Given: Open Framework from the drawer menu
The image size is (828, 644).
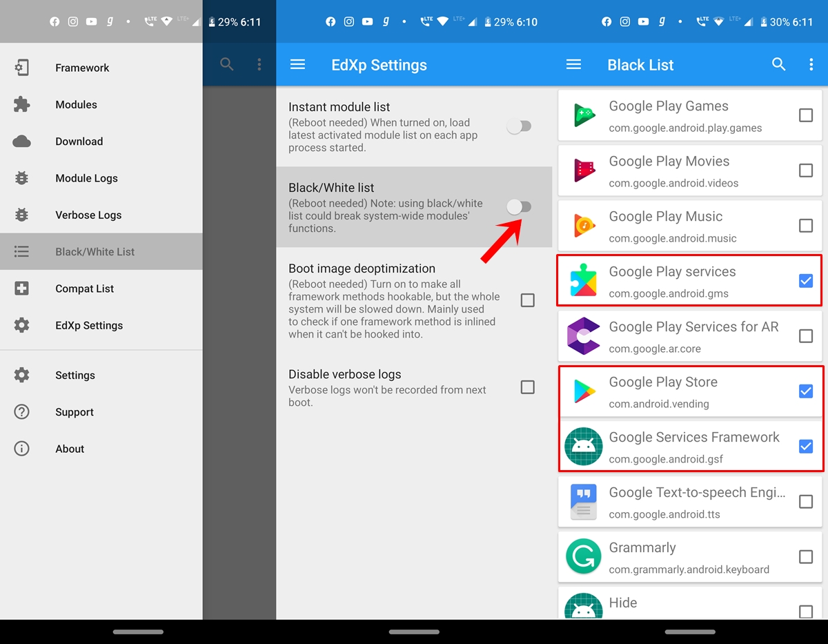Looking at the screenshot, I should click(101, 68).
